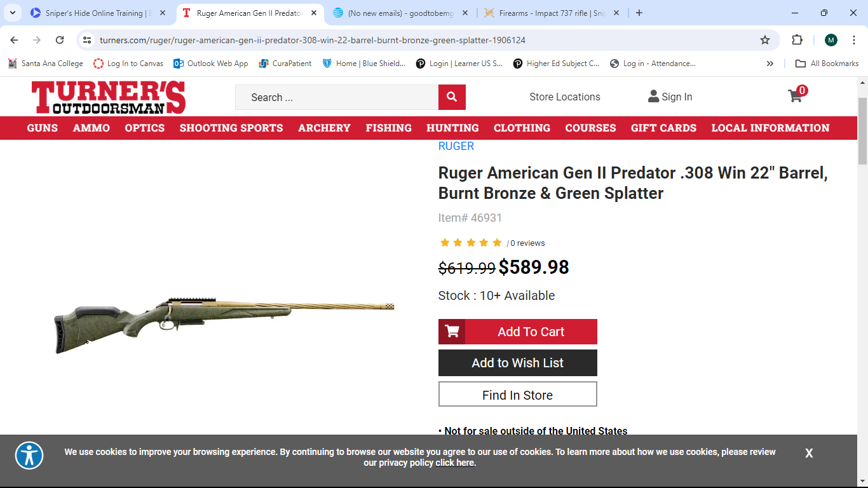Reload the page
Image resolution: width=868 pixels, height=488 pixels.
(x=60, y=40)
